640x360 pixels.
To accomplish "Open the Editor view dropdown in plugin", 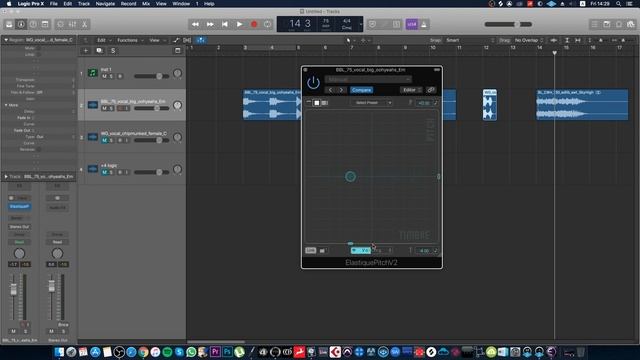I will coord(411,90).
